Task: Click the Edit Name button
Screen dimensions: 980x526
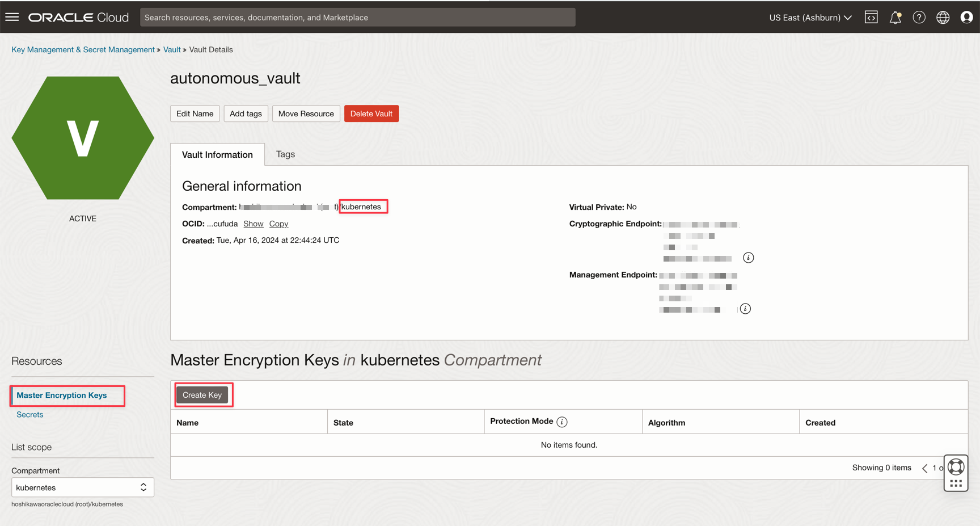Action: click(195, 113)
